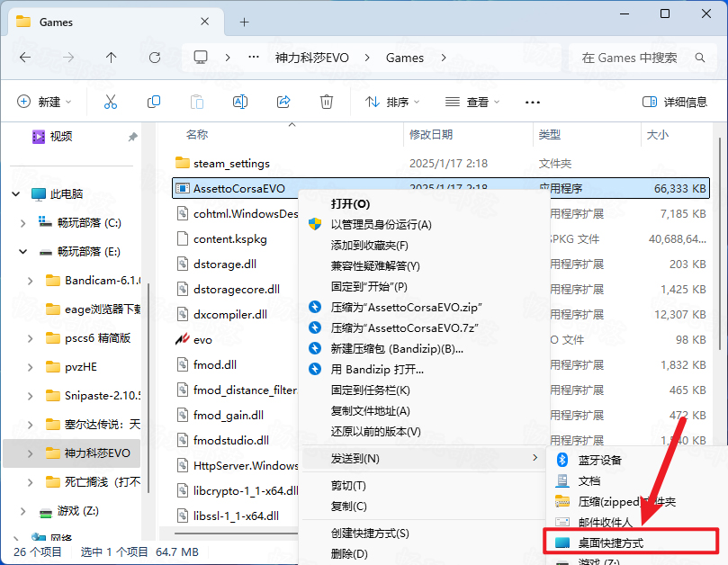Click the admin shield icon in context menu

click(x=315, y=224)
